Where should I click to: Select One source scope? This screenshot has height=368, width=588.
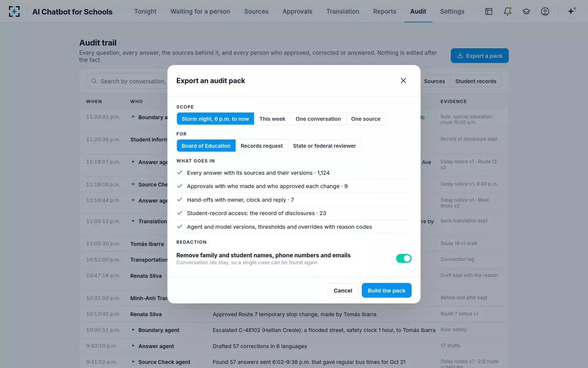(366, 119)
